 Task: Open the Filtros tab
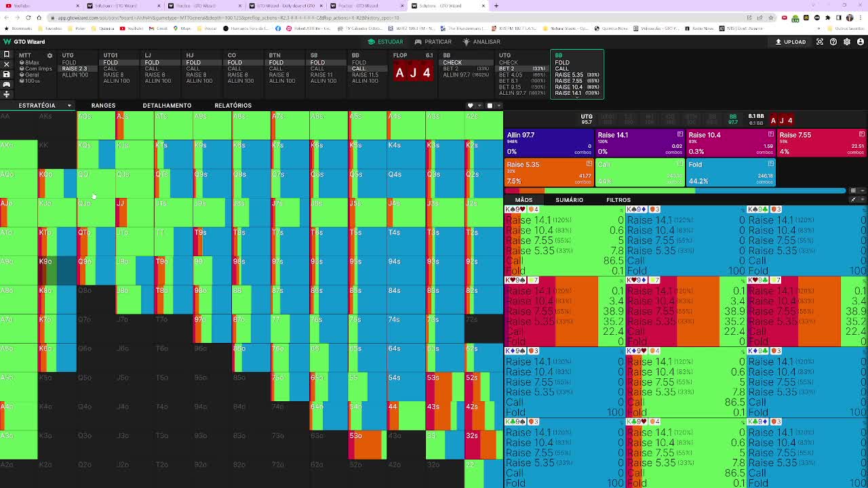[x=618, y=200]
